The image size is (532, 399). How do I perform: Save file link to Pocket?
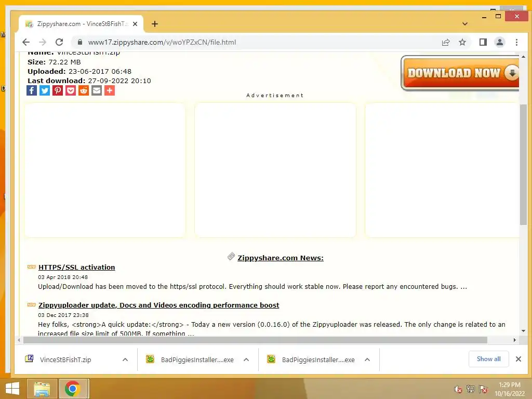[71, 90]
